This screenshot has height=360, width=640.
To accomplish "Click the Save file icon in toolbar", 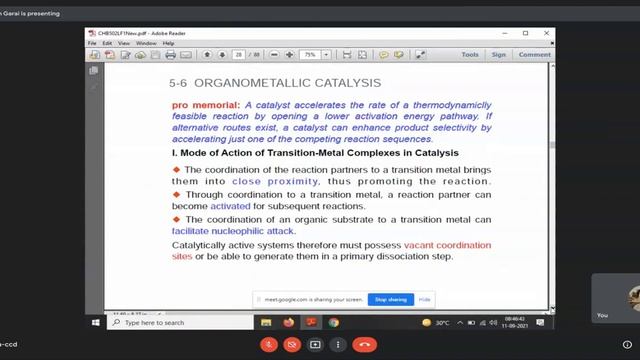I will pyautogui.click(x=156, y=55).
